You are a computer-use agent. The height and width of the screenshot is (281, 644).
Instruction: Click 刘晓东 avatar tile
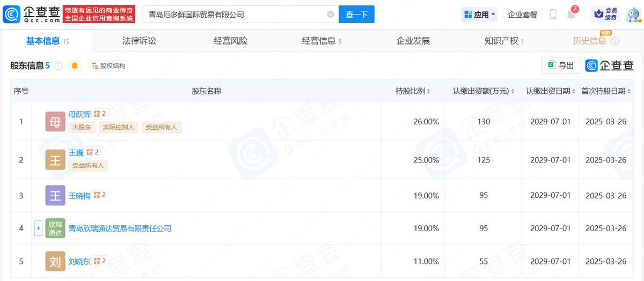point(55,261)
